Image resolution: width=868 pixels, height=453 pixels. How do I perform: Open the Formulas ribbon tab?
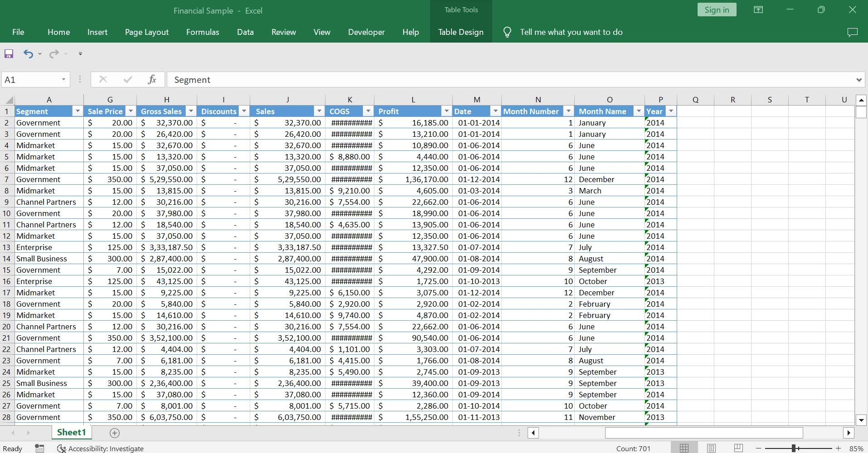203,32
